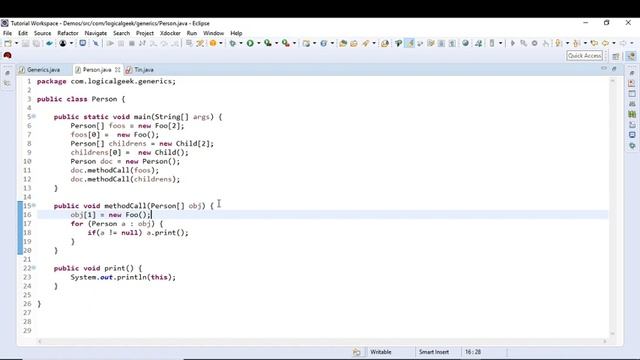This screenshot has width=640, height=360.
Task: Open the External Tools dropdown arrow
Action: [x=295, y=43]
